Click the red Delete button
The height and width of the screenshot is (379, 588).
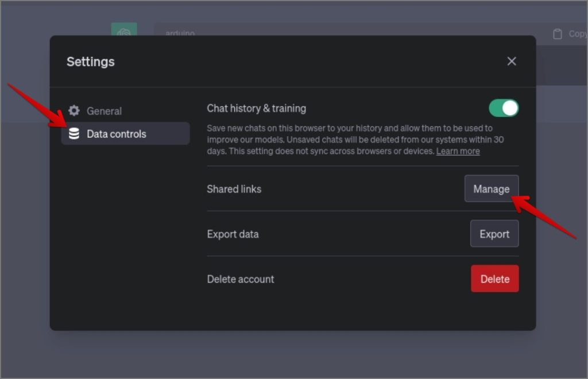click(494, 279)
